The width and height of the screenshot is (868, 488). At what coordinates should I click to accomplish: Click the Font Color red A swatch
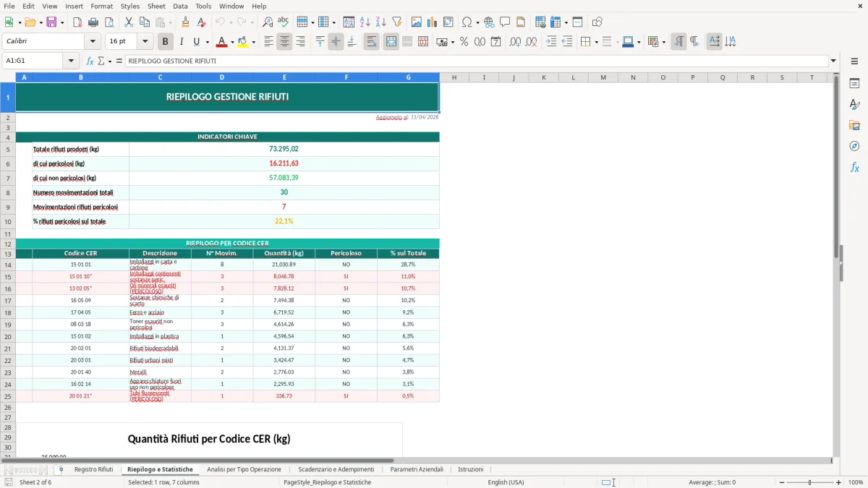221,42
